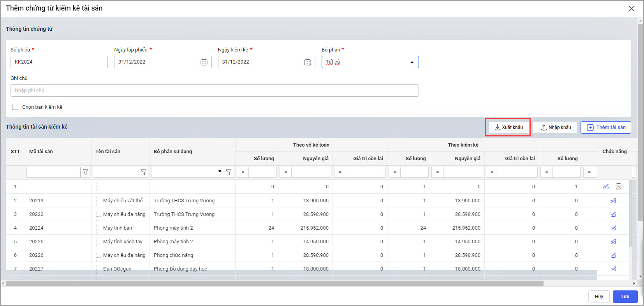
Task: Edit the asset row with code 20219
Action: [x=613, y=201]
